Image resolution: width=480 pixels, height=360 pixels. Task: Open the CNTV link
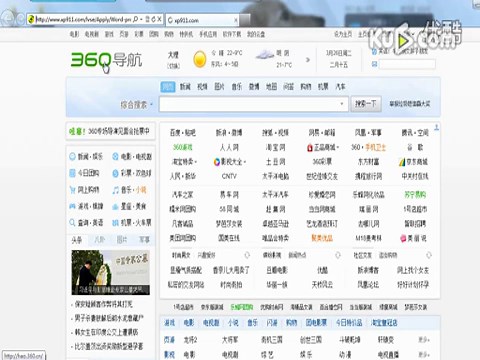point(229,176)
